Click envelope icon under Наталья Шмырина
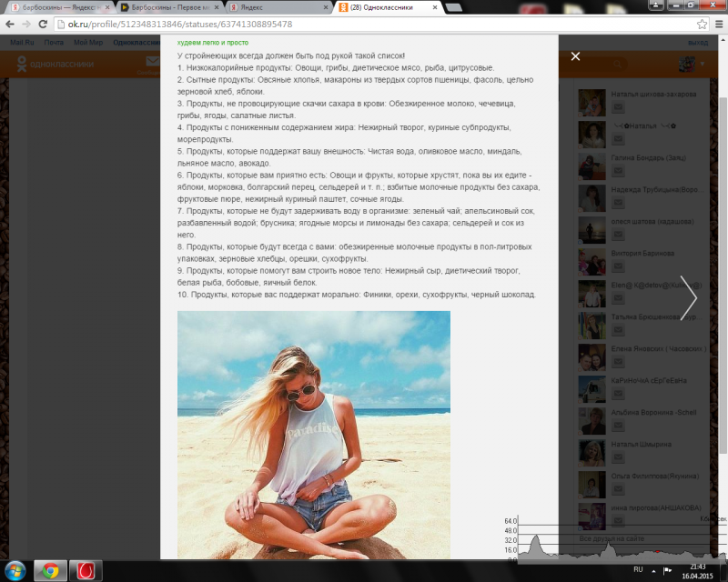This screenshot has width=728, height=582. coord(618,457)
